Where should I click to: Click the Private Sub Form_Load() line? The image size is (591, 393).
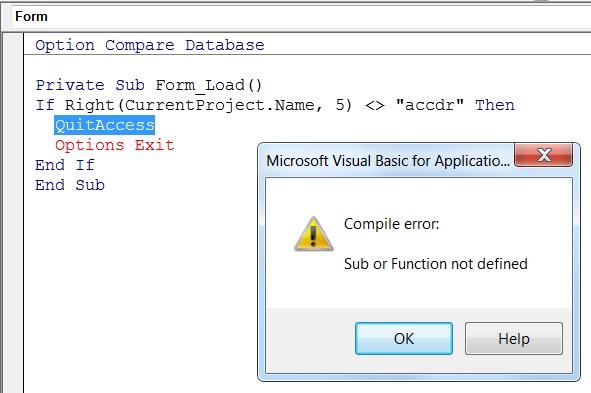[149, 85]
